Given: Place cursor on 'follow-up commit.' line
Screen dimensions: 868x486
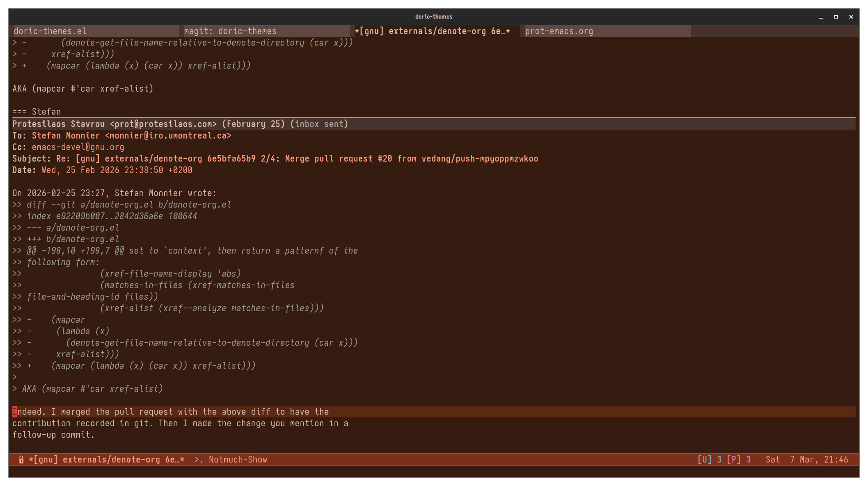Looking at the screenshot, I should [53, 435].
